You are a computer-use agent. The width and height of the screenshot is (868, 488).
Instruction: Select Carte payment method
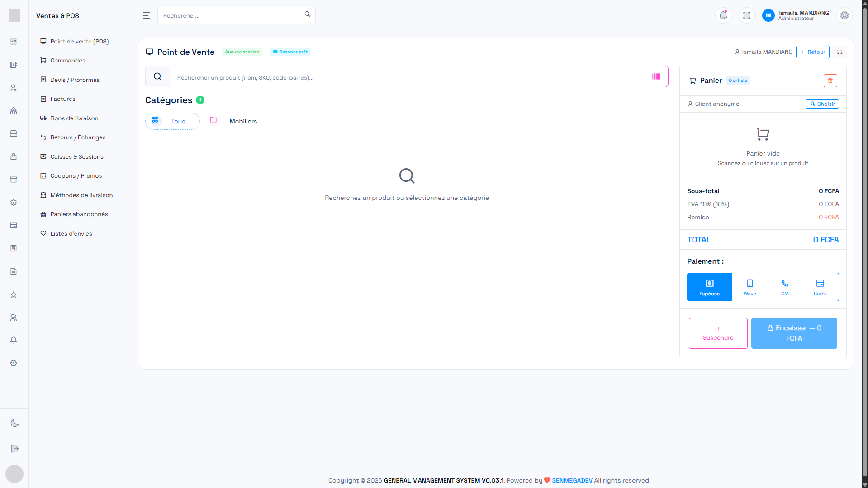pos(820,287)
